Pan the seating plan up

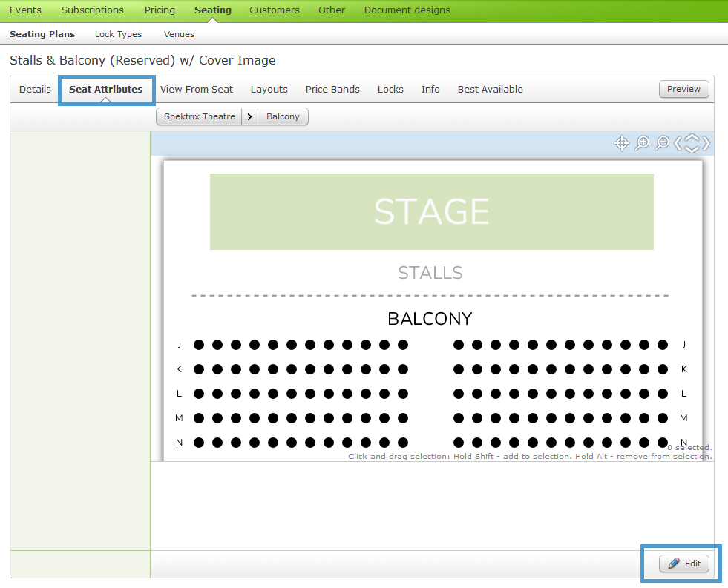point(692,138)
